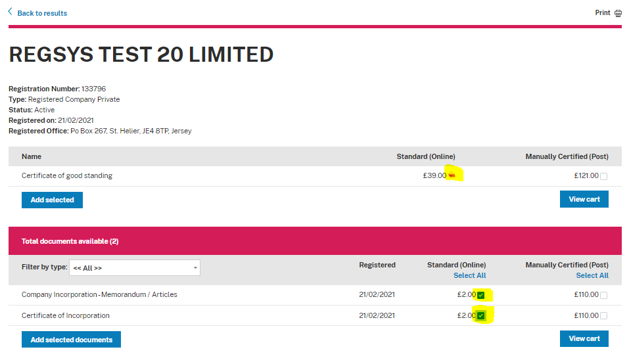The height and width of the screenshot is (364, 629).
Task: Untick Standard checkbox for Memorandum / Articles
Action: [x=481, y=295]
